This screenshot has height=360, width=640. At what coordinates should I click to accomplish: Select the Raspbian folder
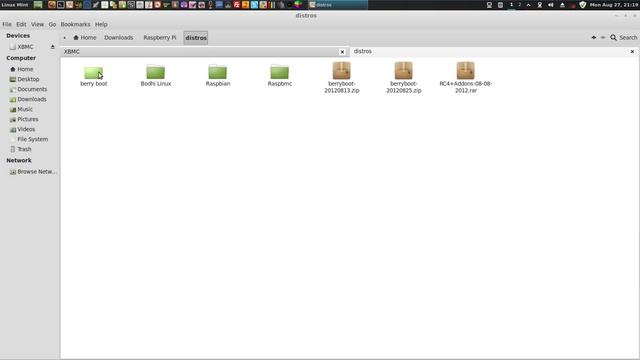coord(218,76)
